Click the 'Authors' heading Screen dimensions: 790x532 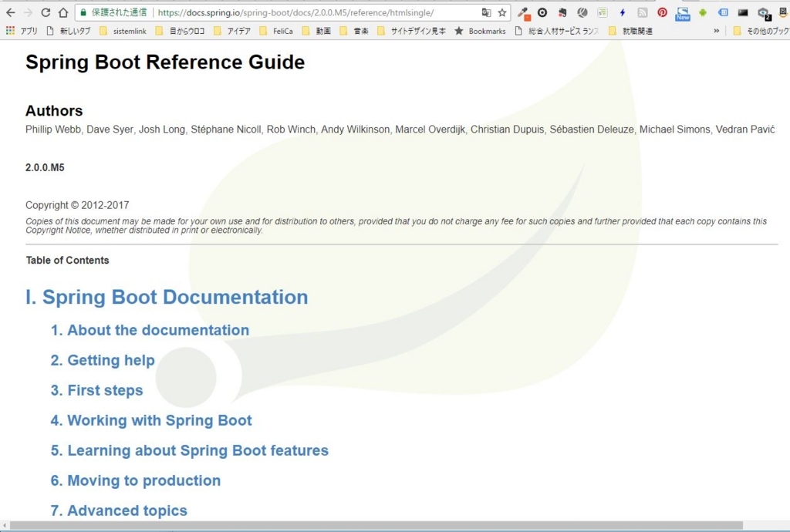point(54,111)
